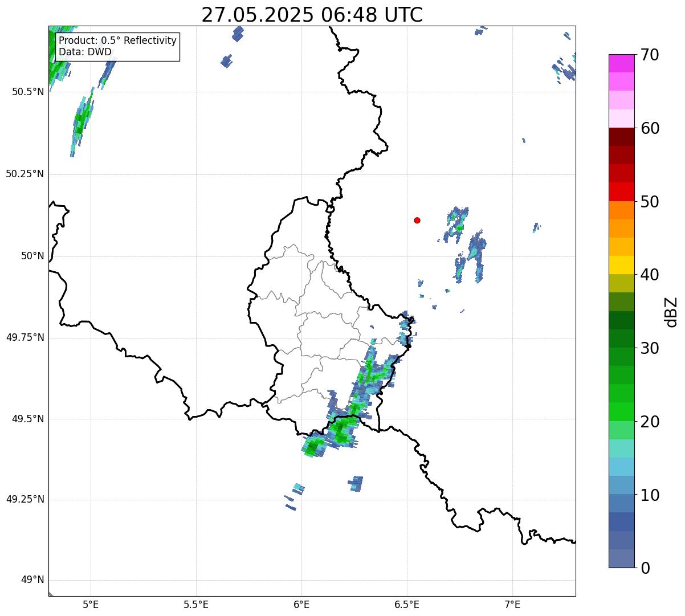Screen dimensions: 685x616
Task: Click the 49.25°N latitude label
Action: [25, 499]
